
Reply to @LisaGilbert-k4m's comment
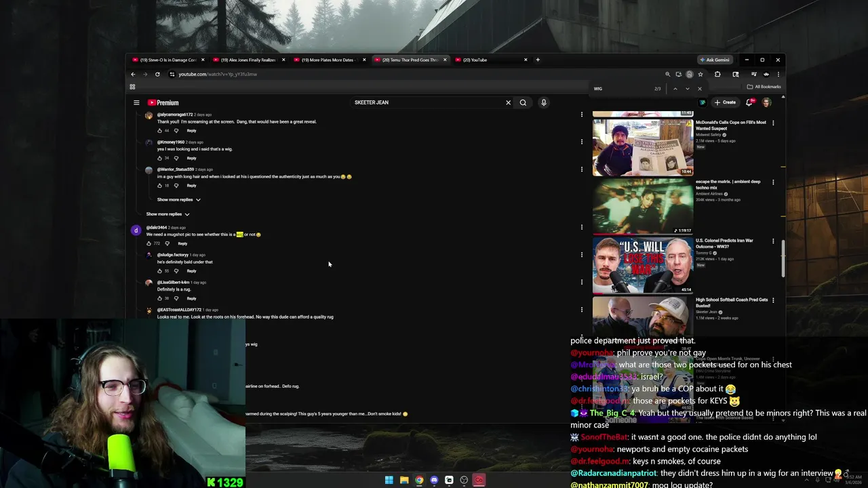(191, 298)
